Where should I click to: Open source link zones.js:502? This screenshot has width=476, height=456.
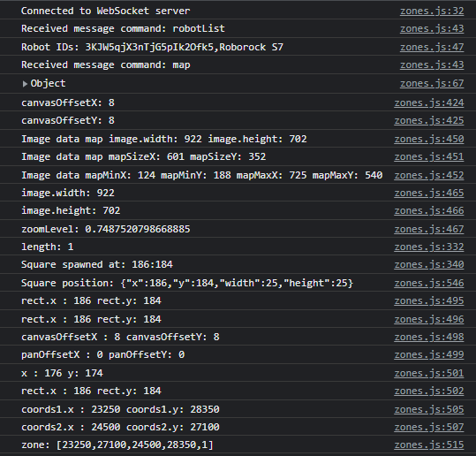[429, 391]
